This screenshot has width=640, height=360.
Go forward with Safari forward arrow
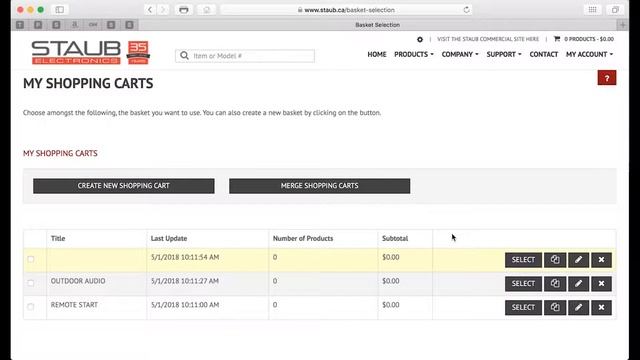point(163,10)
